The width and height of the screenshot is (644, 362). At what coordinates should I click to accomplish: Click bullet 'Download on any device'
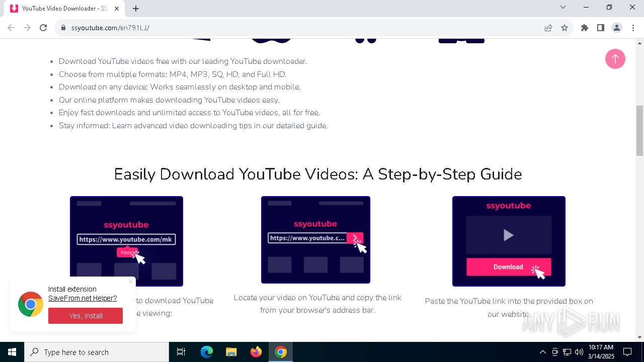[x=180, y=87]
